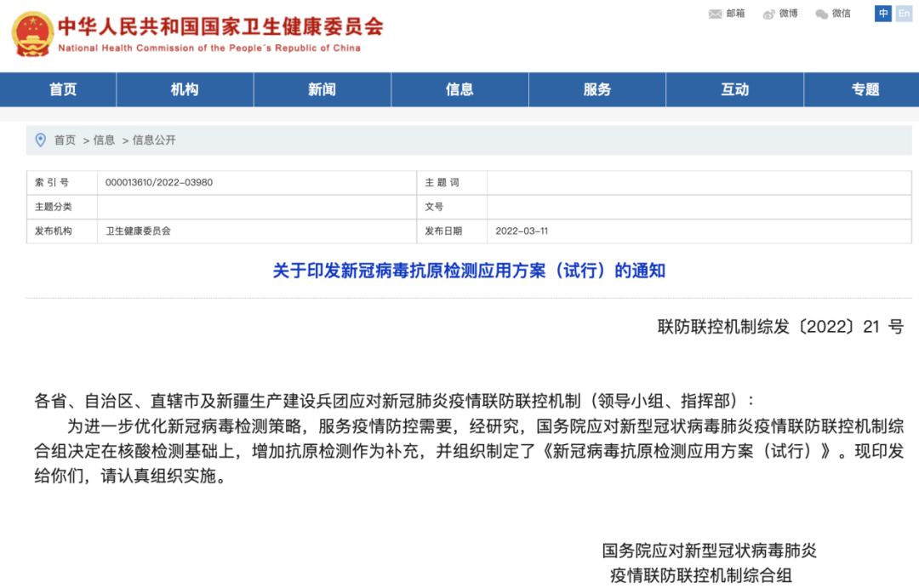Image resolution: width=919 pixels, height=588 pixels.
Task: Click the 信息公开 breadcrumb link
Action: (154, 140)
